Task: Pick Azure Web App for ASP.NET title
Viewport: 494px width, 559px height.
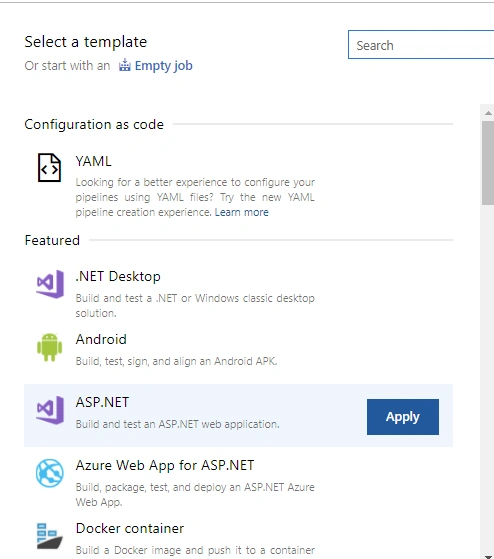Action: 165,465
